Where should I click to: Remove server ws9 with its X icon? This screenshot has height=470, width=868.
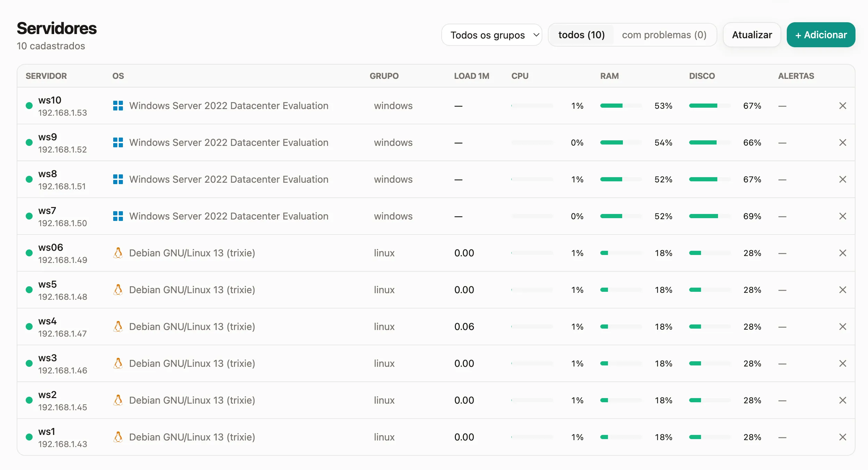pos(843,142)
